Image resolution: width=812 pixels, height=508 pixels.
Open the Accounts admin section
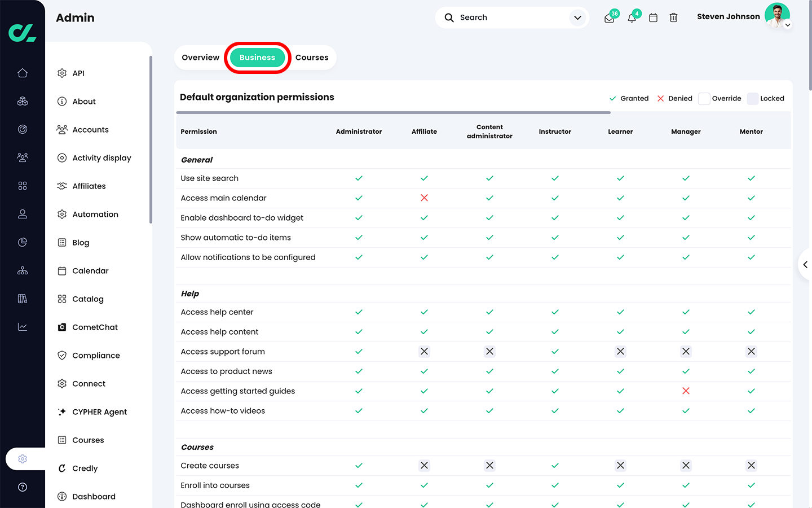pos(90,130)
